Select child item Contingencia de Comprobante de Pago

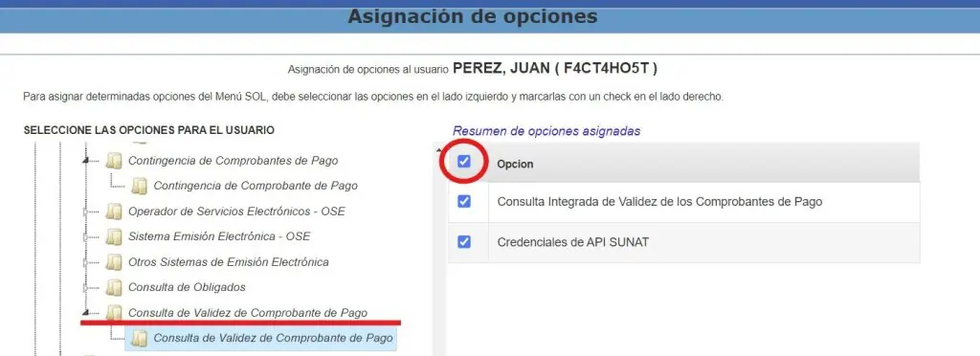point(256,186)
